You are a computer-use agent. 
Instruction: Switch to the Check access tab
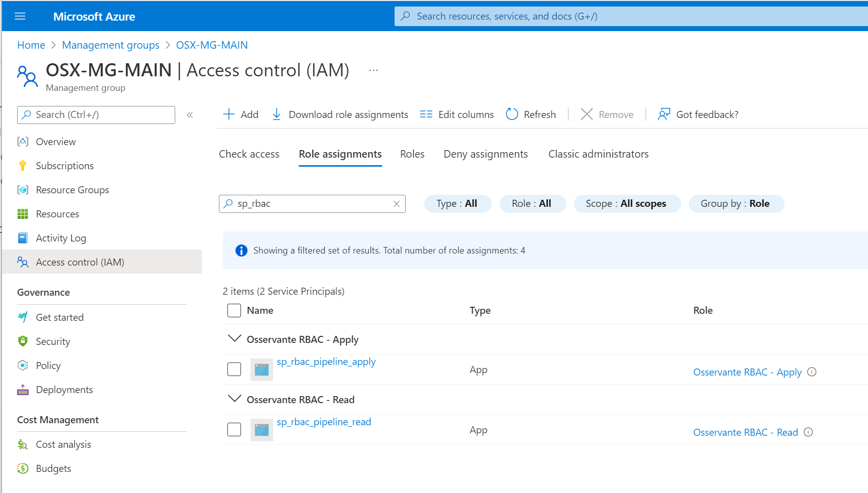coord(249,154)
